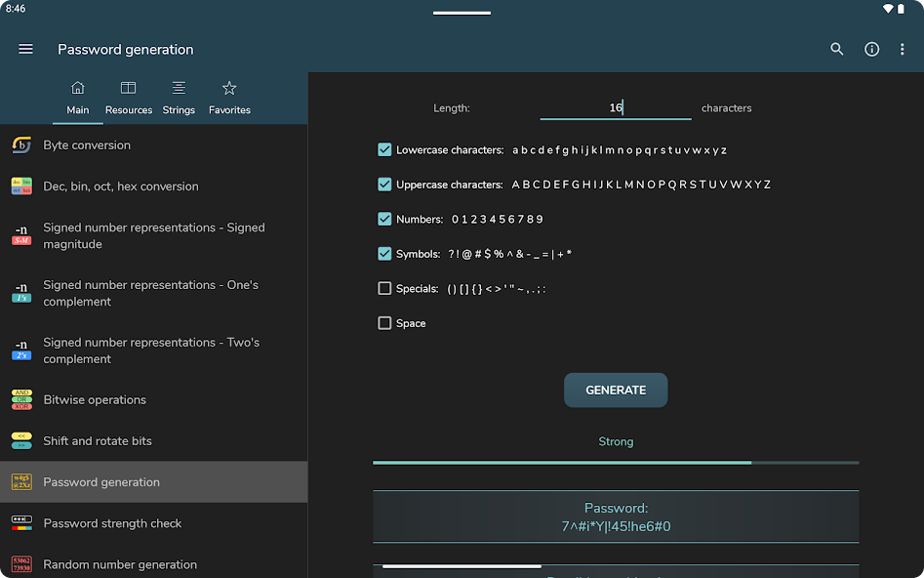
Task: Switch to the Favorites tab label
Action: (x=229, y=110)
